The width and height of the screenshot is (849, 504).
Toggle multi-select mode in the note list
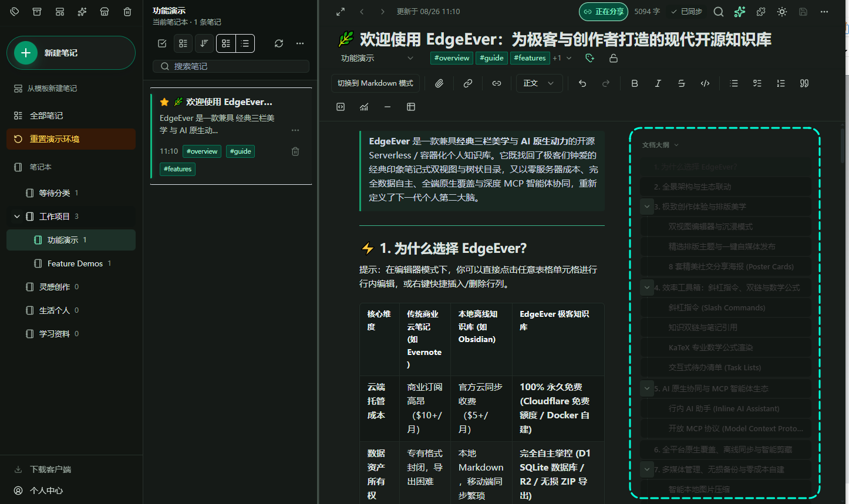click(x=162, y=43)
